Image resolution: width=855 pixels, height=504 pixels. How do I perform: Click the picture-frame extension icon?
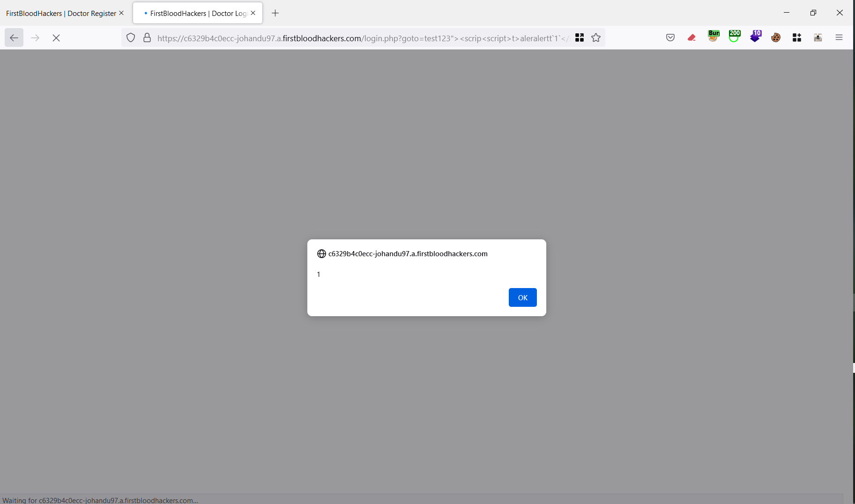coord(818,38)
